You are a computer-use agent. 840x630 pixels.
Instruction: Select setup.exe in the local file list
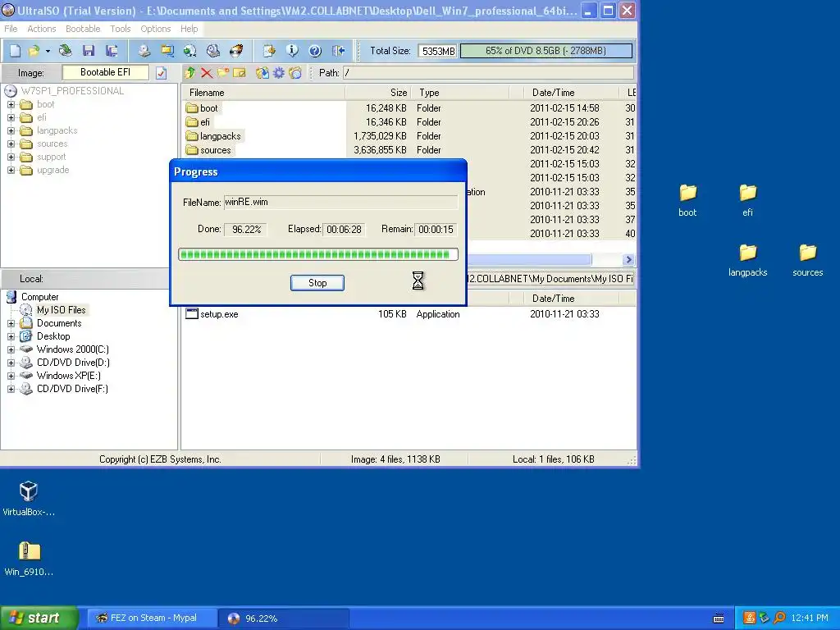coord(219,314)
